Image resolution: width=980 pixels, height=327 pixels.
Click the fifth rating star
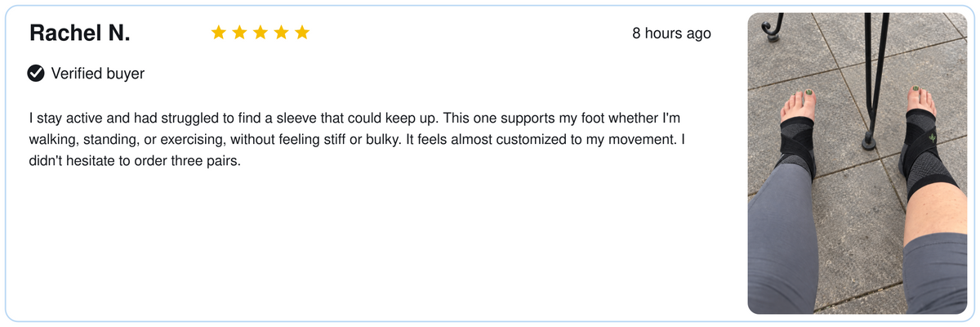[302, 33]
